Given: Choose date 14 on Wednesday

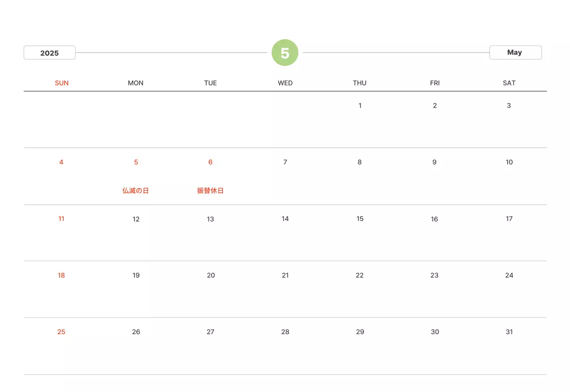Looking at the screenshot, I should click(285, 219).
